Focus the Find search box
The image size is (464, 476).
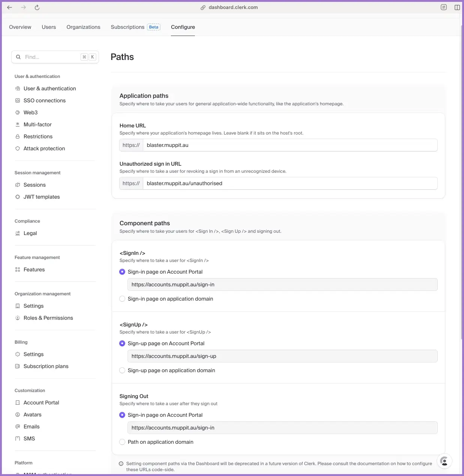tap(52, 57)
